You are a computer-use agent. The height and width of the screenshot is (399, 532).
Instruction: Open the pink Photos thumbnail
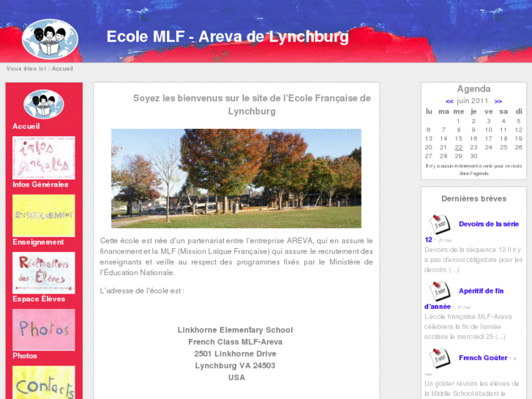pos(44,329)
